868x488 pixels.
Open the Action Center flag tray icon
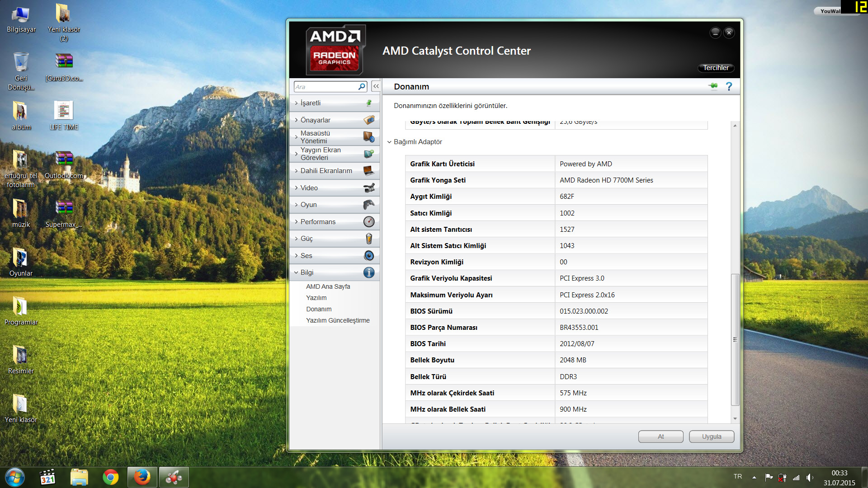click(769, 477)
